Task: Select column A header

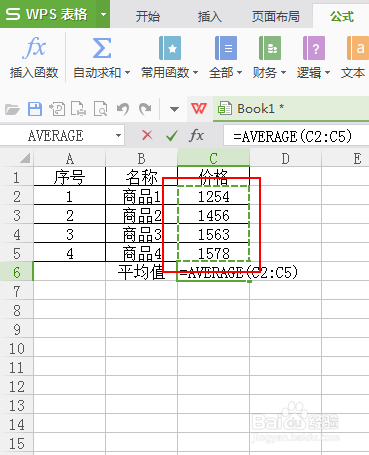Action: point(69,158)
